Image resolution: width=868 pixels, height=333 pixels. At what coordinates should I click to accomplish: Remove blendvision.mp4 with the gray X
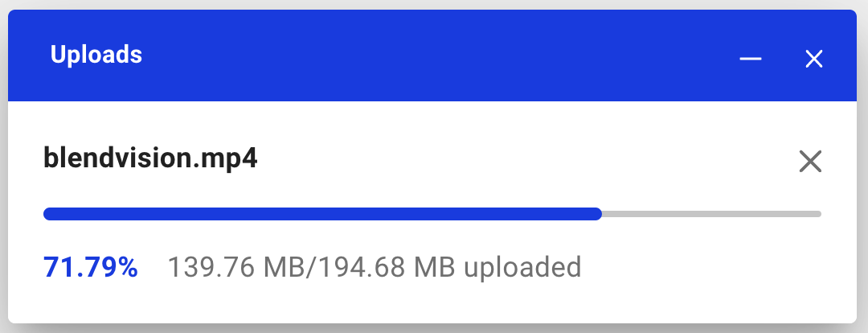click(810, 161)
